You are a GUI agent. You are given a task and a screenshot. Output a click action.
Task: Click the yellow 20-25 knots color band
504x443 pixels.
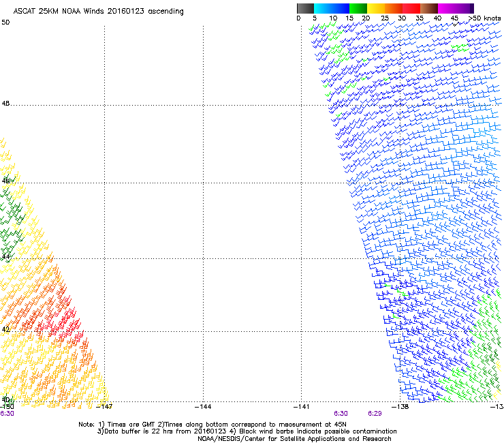pyautogui.click(x=376, y=8)
